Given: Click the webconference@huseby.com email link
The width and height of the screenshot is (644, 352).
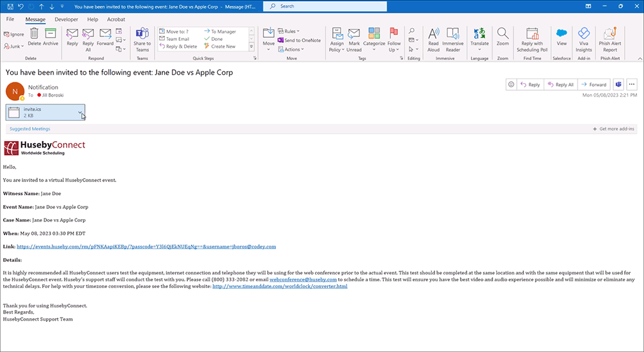Looking at the screenshot, I should point(303,280).
